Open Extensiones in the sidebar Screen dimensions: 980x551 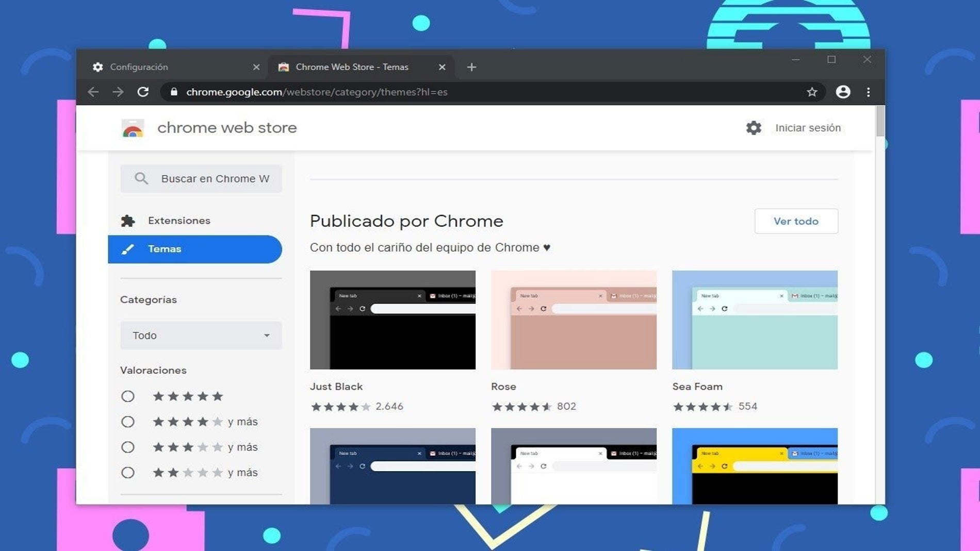[x=178, y=221]
